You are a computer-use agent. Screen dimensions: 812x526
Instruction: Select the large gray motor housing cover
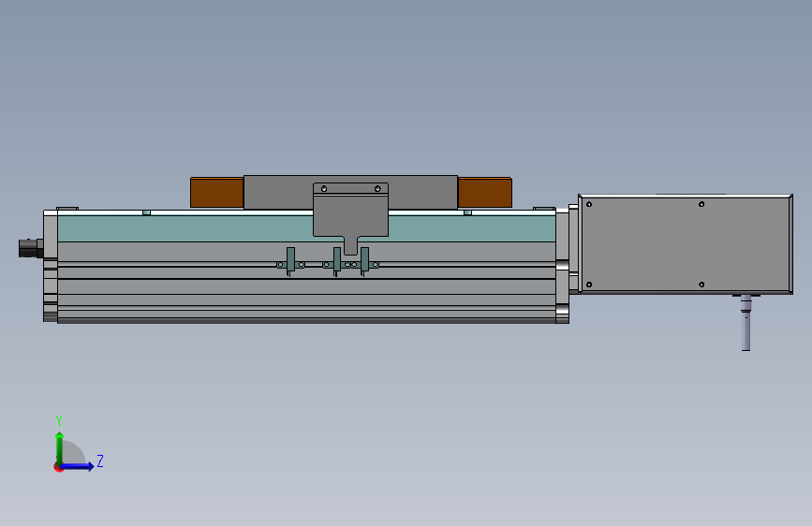pos(686,244)
